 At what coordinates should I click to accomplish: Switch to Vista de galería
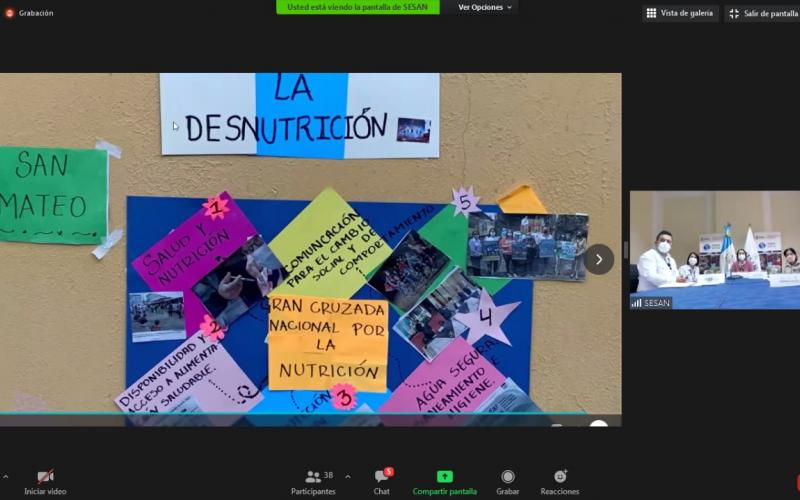click(x=680, y=13)
